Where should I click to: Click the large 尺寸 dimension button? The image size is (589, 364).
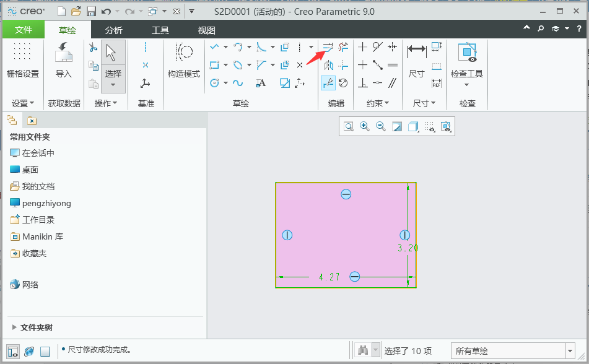click(417, 61)
